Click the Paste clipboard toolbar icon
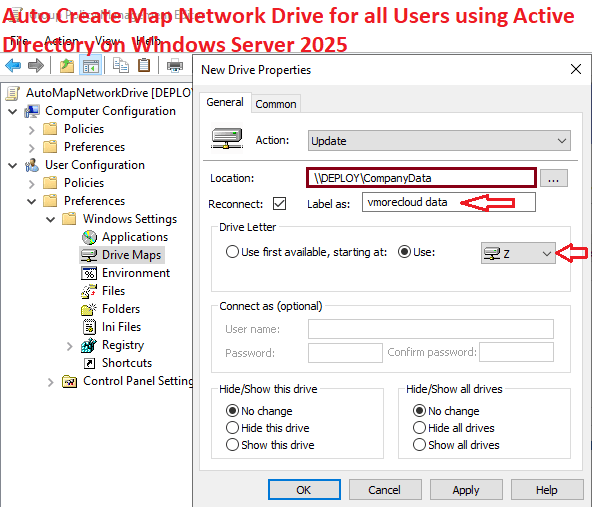Screen dimensions: 592x507 [x=144, y=65]
